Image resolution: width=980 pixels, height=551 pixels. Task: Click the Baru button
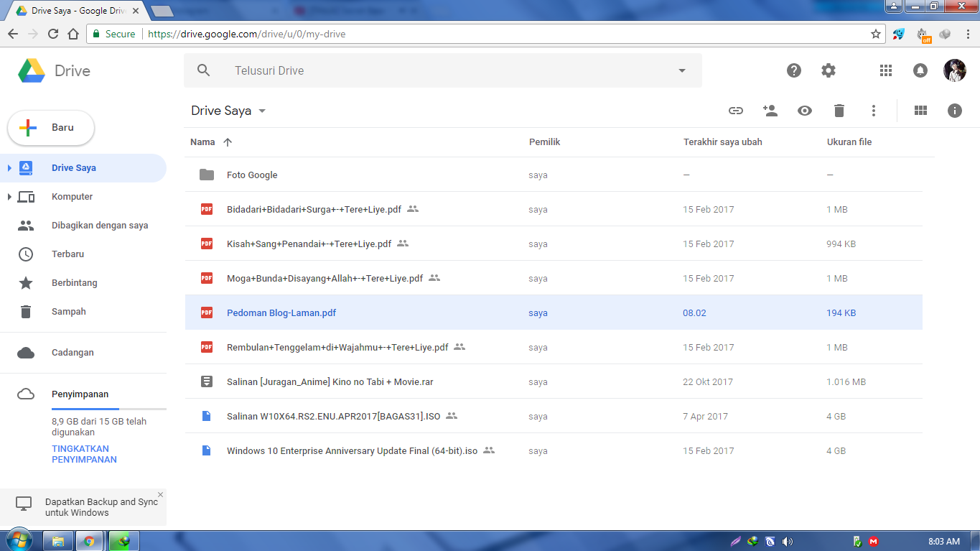pos(50,128)
